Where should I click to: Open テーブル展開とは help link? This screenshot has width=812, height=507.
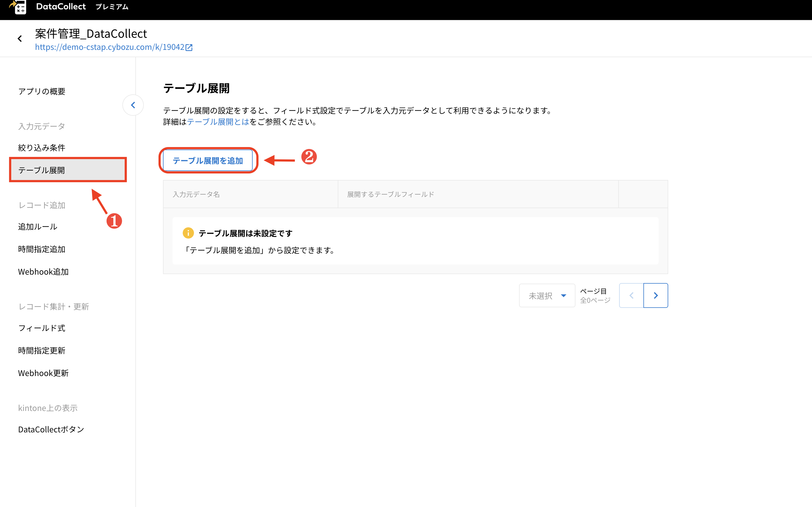pyautogui.click(x=218, y=122)
